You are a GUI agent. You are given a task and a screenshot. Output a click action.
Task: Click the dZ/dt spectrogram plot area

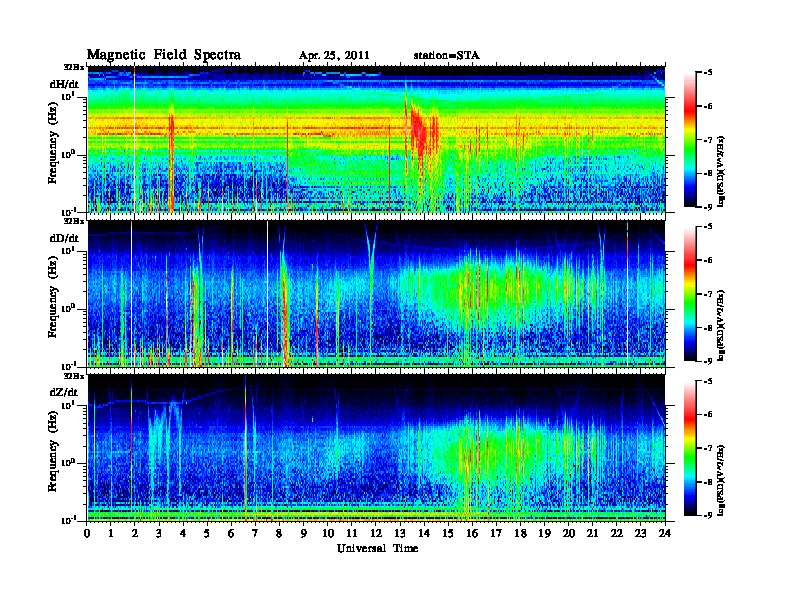376,448
